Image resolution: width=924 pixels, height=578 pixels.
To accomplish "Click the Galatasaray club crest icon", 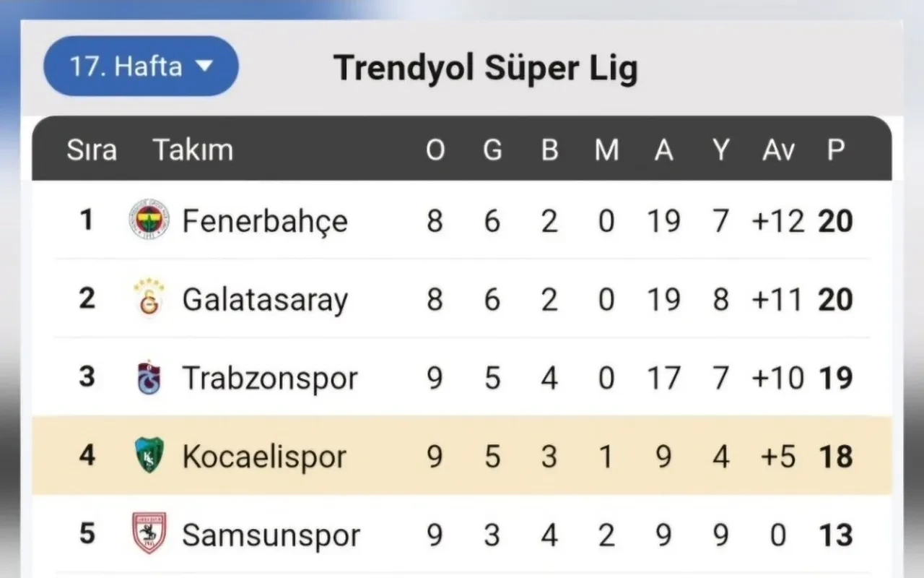I will click(x=149, y=298).
